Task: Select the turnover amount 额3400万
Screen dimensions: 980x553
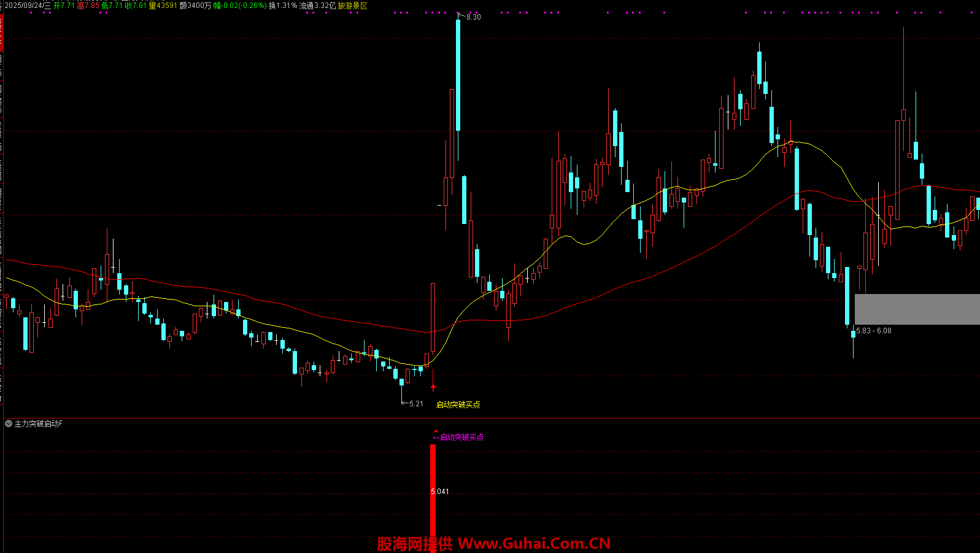Action: (x=195, y=6)
